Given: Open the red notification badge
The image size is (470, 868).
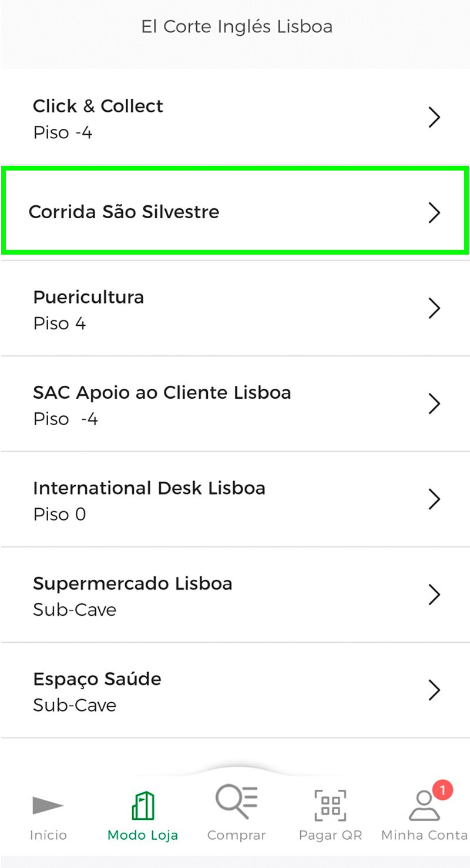Looking at the screenshot, I should click(x=442, y=790).
